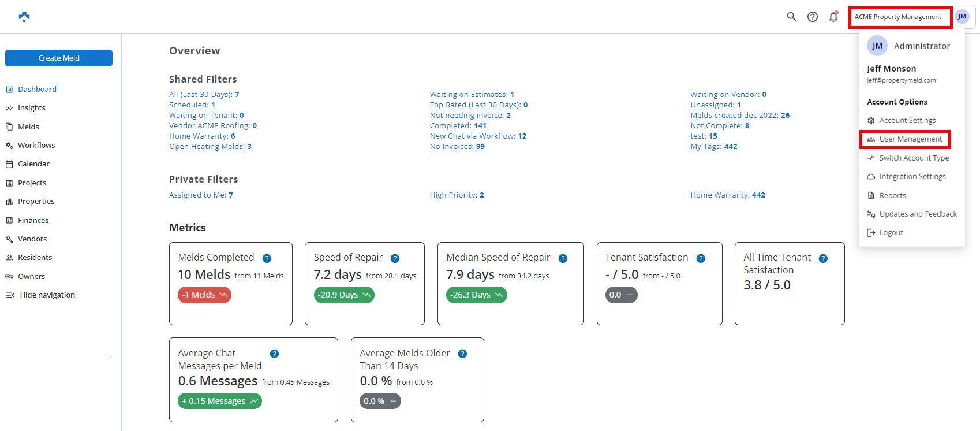Click the -20.9 Days green badge
The width and height of the screenshot is (980, 431).
[344, 295]
